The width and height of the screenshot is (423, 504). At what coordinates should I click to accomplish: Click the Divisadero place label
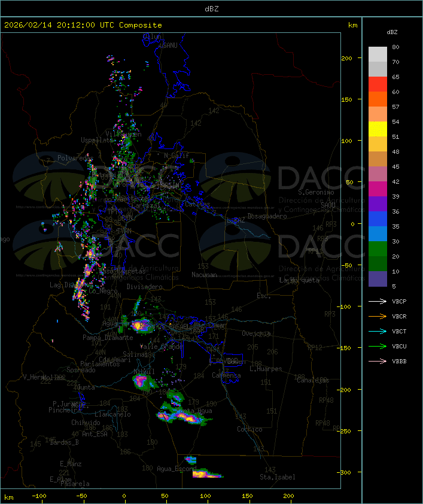144,287
